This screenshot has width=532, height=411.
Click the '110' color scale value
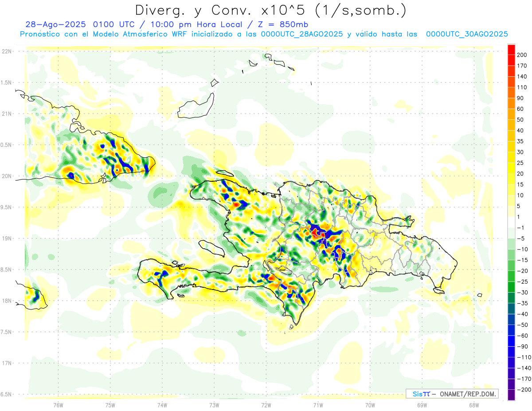[523, 87]
